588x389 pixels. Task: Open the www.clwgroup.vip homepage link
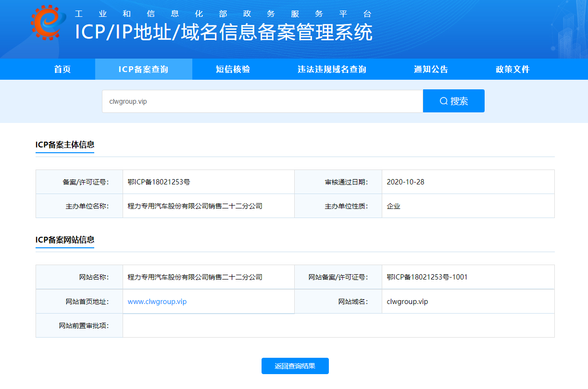(157, 302)
